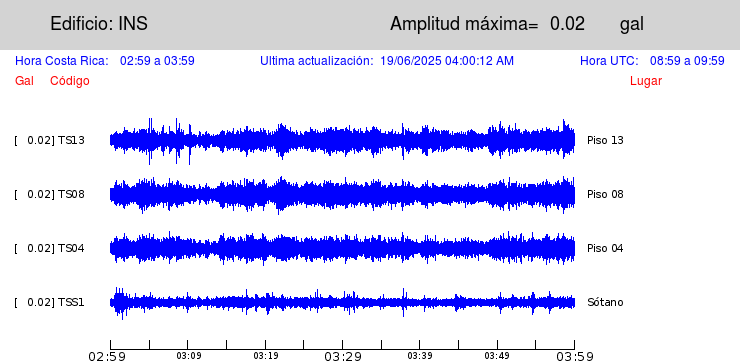Click the TS08 waveform trace

point(342,194)
